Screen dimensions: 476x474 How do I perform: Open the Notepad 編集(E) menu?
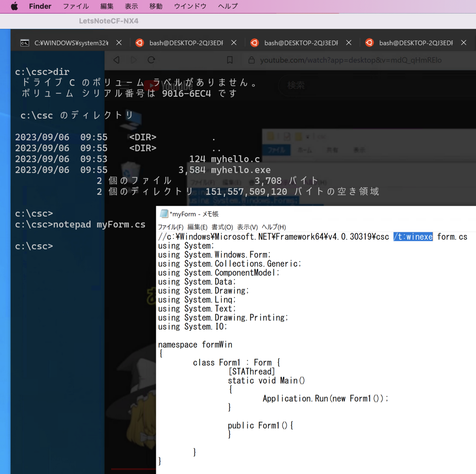[197, 227]
